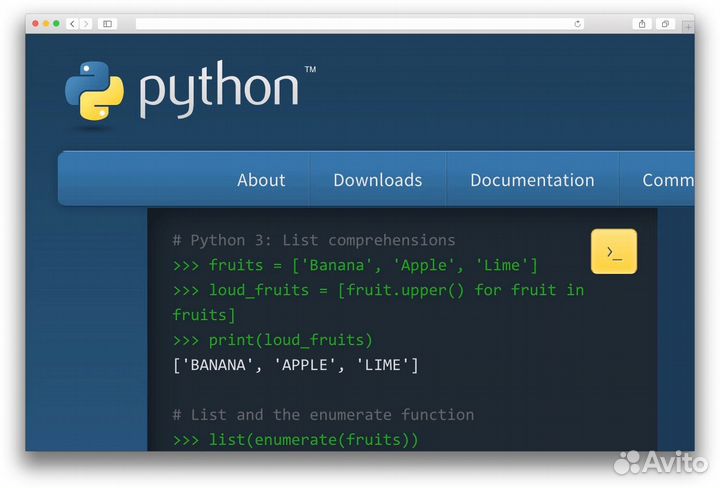Image resolution: width=720 pixels, height=488 pixels.
Task: Click the Safari back arrow button
Action: point(72,23)
